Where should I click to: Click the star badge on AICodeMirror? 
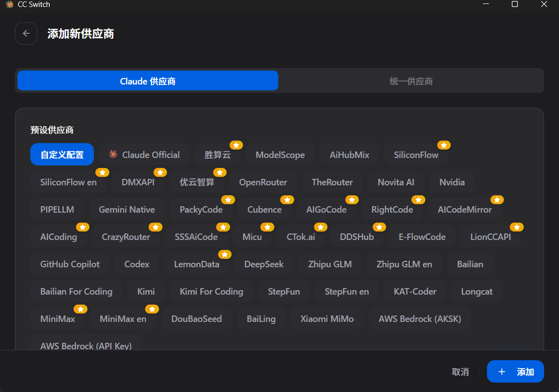tap(497, 200)
